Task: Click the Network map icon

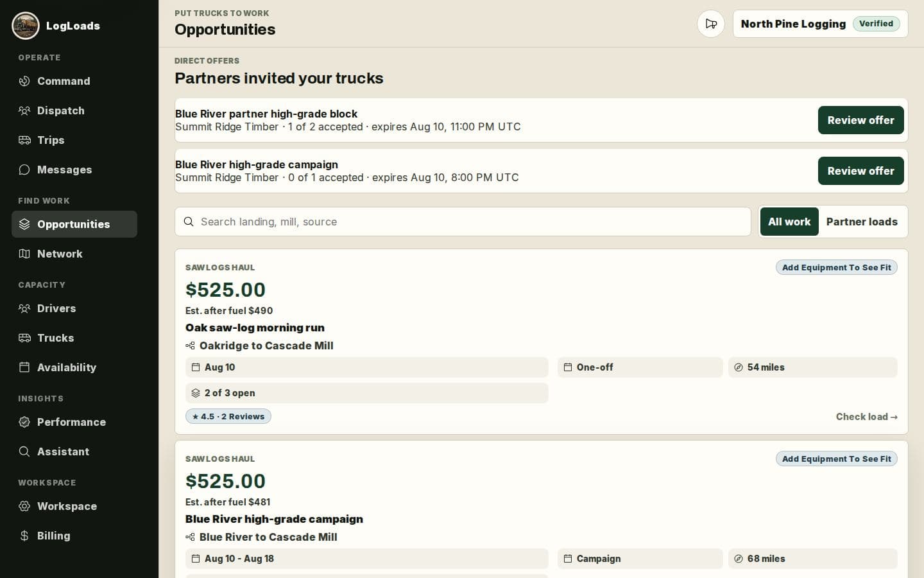Action: pyautogui.click(x=24, y=254)
